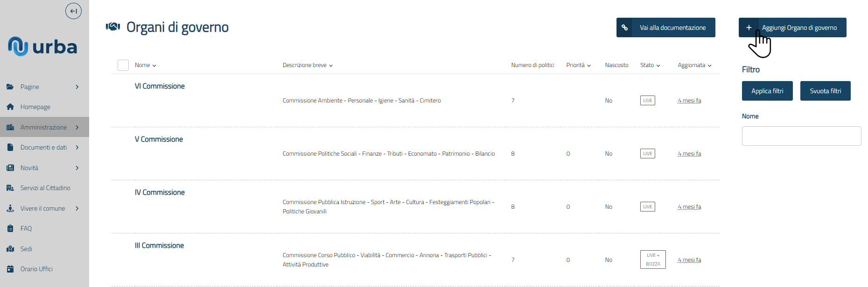This screenshot has width=868, height=287.
Task: Sort the table by Stato column
Action: pos(650,65)
